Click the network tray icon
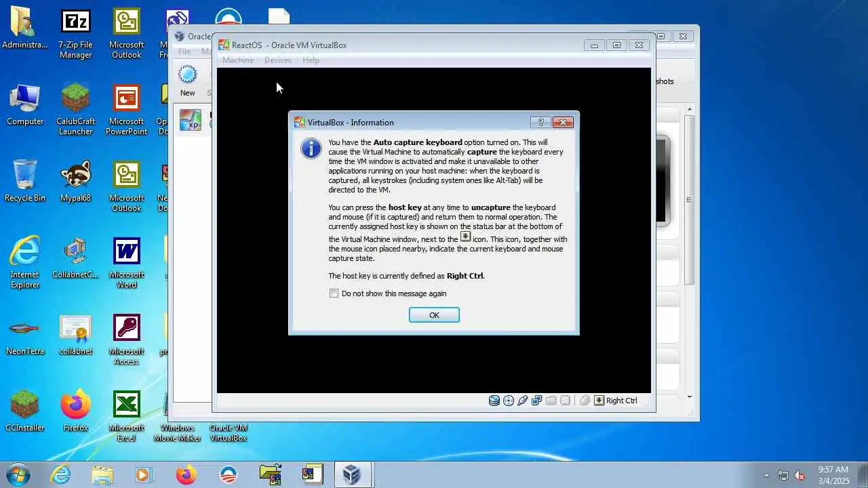Image resolution: width=868 pixels, height=488 pixels. 783,475
